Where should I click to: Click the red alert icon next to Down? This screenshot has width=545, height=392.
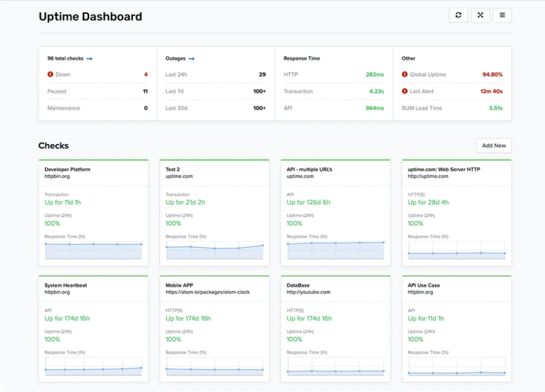49,74
